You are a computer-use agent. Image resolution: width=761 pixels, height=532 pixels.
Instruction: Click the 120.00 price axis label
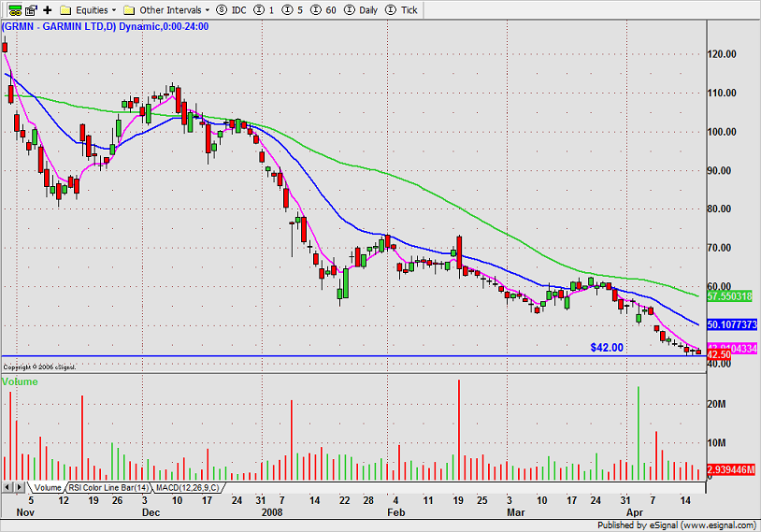coord(722,54)
